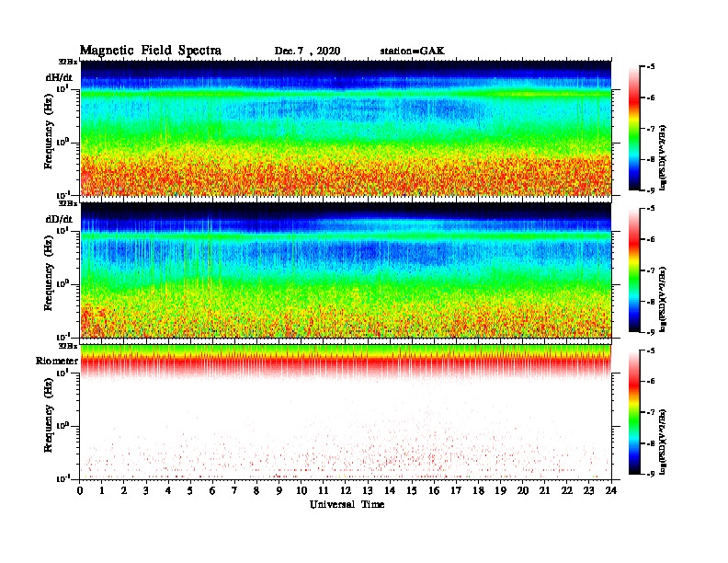Click hour "9" on the Universal Time axis
Screen dimensions: 728x563
tap(279, 490)
